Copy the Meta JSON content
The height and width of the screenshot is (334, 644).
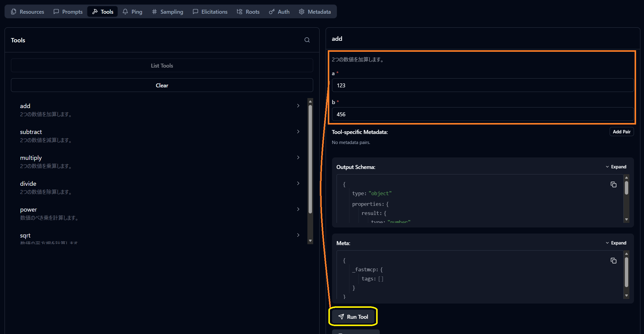pos(613,261)
